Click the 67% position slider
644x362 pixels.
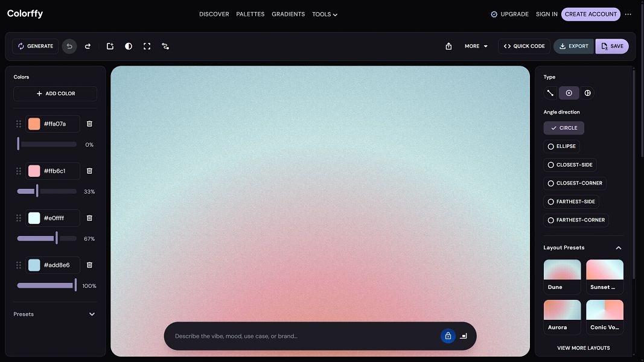pos(47,238)
